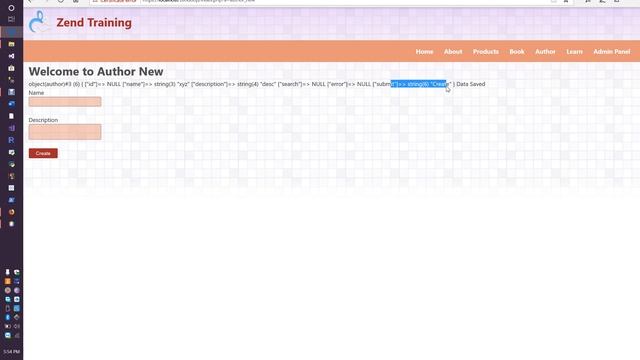Screen dimensions: 640x360
Task: Open the About nav link
Action: coord(453,52)
